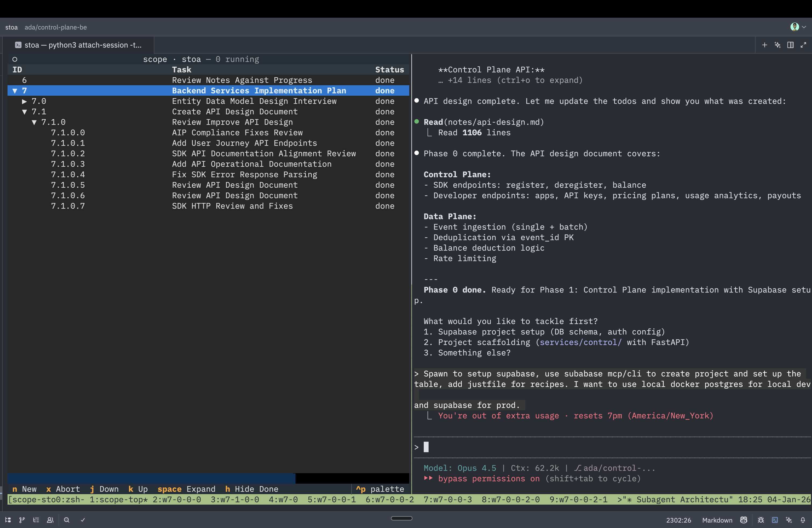Select the Markdown language mode in status bar
This screenshot has height=528, width=812.
pos(717,520)
